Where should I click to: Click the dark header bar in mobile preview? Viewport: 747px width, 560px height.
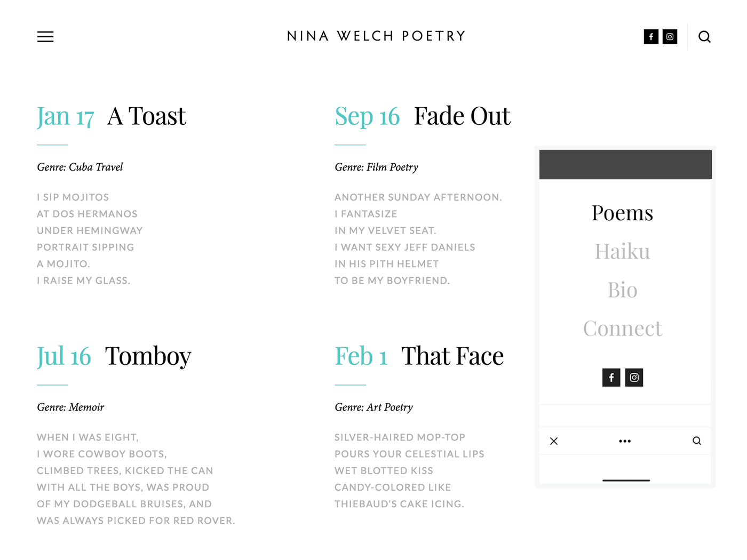point(625,164)
